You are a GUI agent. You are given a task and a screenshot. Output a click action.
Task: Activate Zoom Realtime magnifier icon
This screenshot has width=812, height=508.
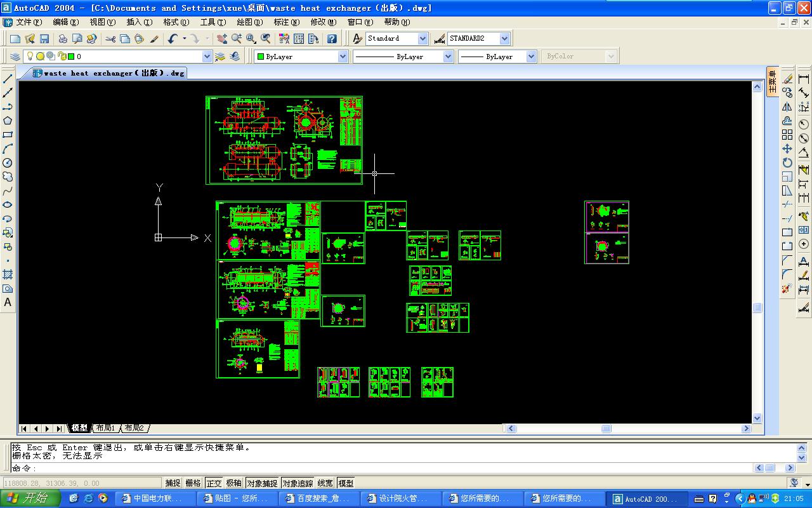tap(236, 39)
